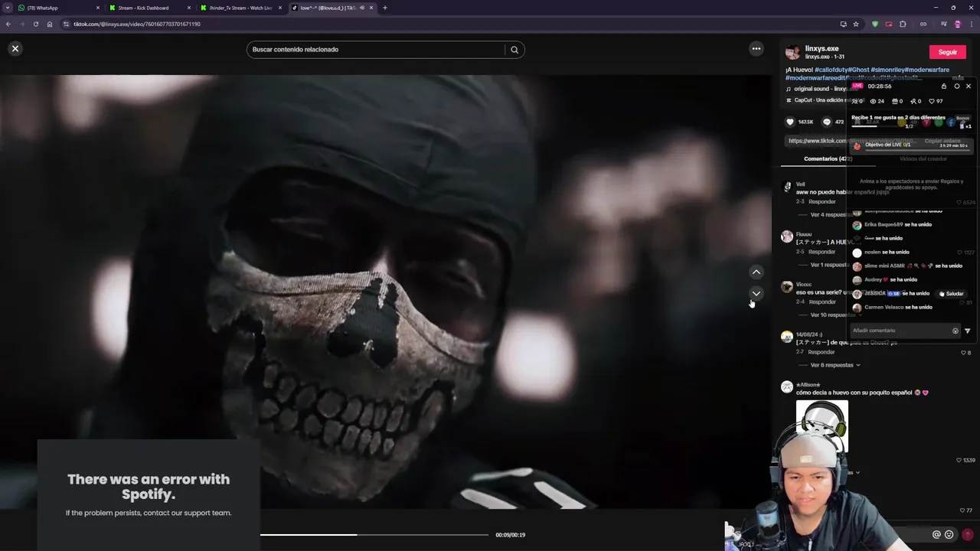Viewport: 980px width, 551px height.
Task: Click the browser address bar URL
Action: pos(137,24)
